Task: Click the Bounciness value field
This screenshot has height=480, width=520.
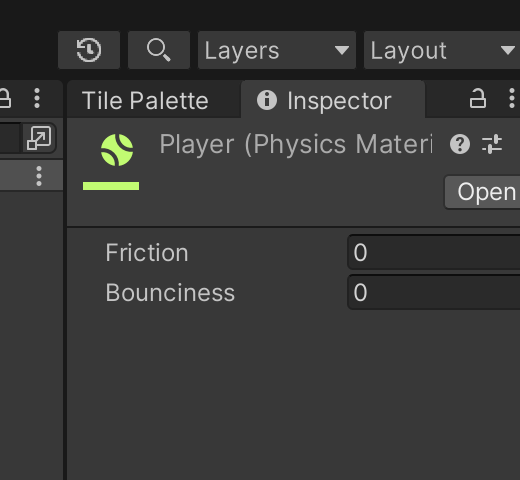Action: tap(434, 292)
